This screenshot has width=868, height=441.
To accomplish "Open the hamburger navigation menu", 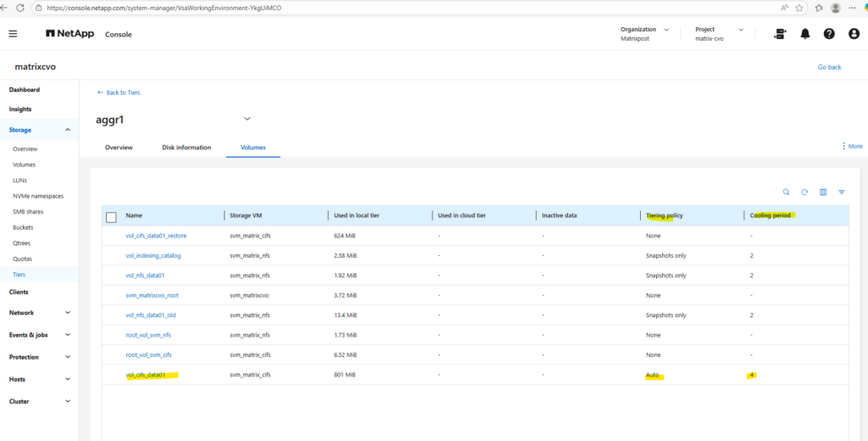I will click(x=13, y=34).
